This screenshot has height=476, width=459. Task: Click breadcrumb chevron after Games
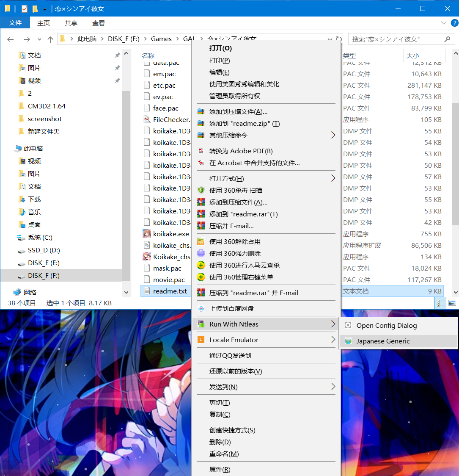point(177,39)
